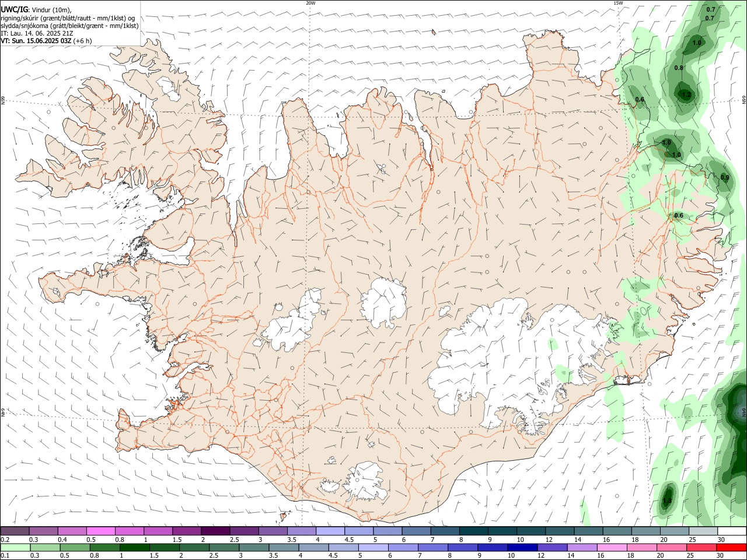
Task: Select the valid time 'VT: Sun. 15.06.2025 03Z'
Action: (36, 41)
